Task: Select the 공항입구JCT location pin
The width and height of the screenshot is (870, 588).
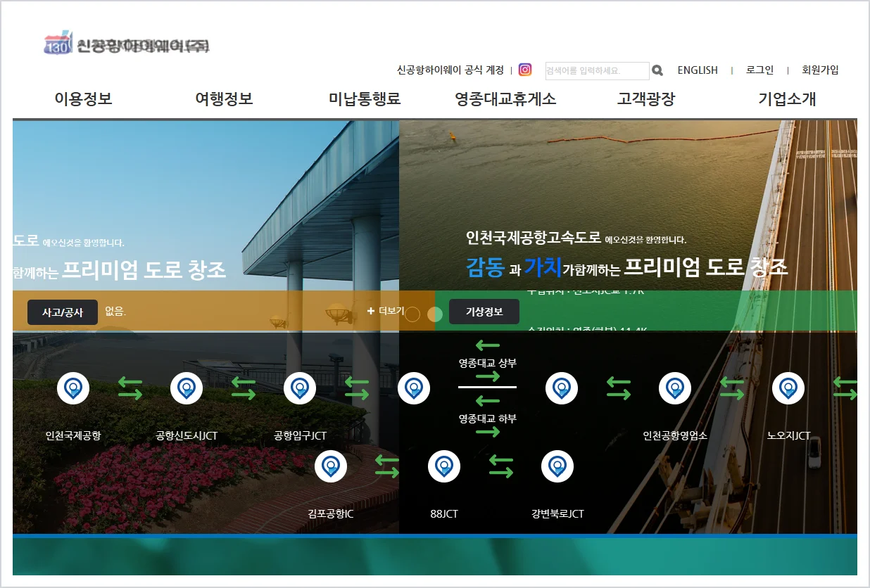Action: (300, 388)
